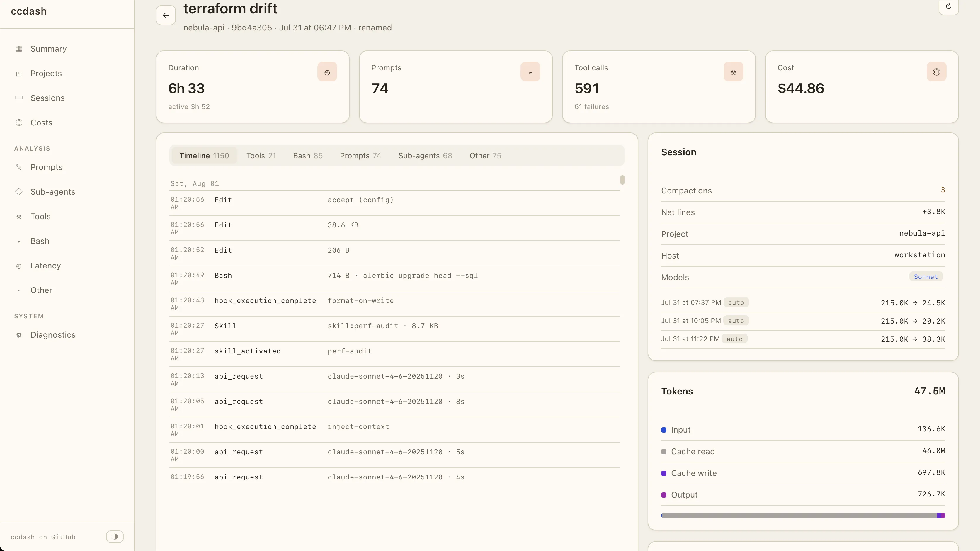Image resolution: width=980 pixels, height=551 pixels.
Task: Click the Duration card clock icon
Action: 327,72
